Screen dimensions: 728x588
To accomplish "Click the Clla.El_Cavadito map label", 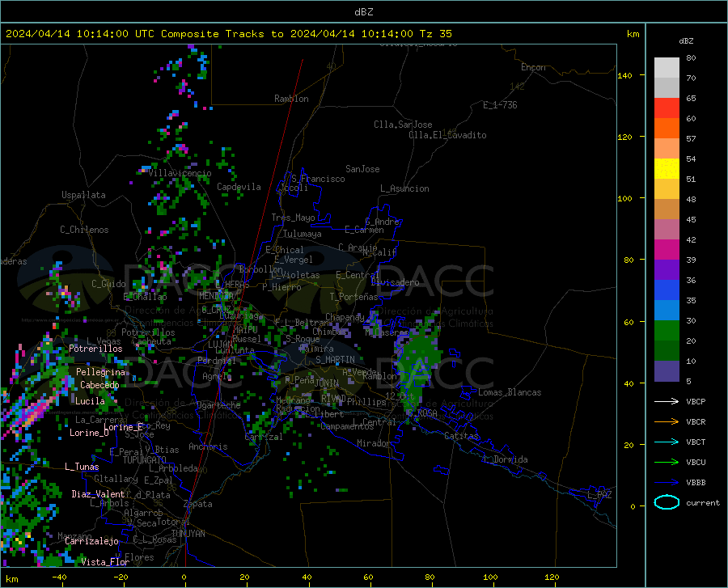I will pyautogui.click(x=447, y=135).
